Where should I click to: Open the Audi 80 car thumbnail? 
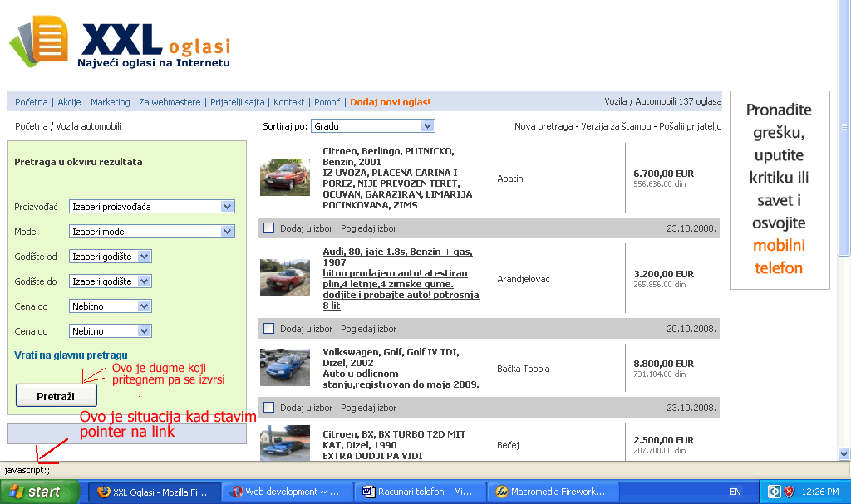(285, 278)
